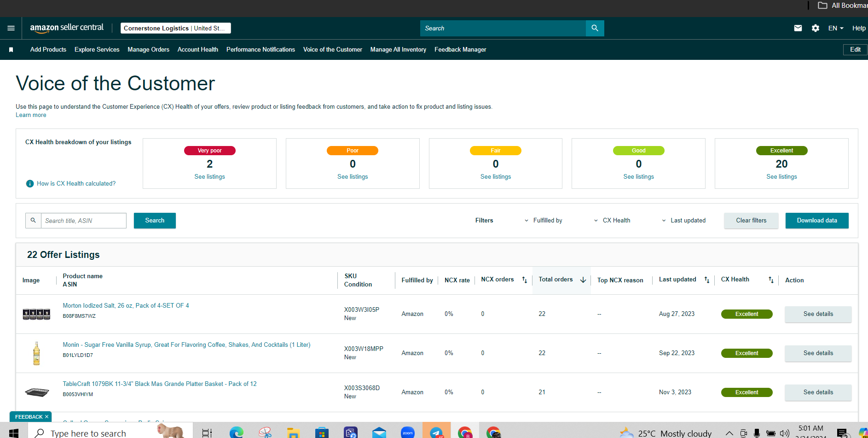Sort by CX Health arrows
The height and width of the screenshot is (438, 868).
[771, 280]
